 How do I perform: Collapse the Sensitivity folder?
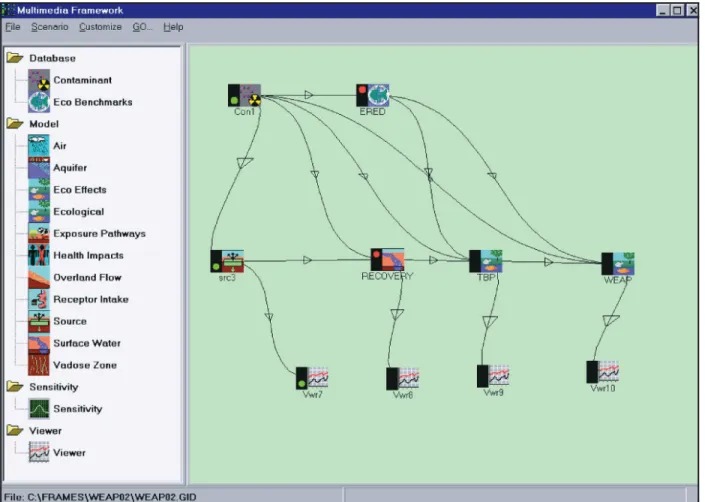coord(15,386)
